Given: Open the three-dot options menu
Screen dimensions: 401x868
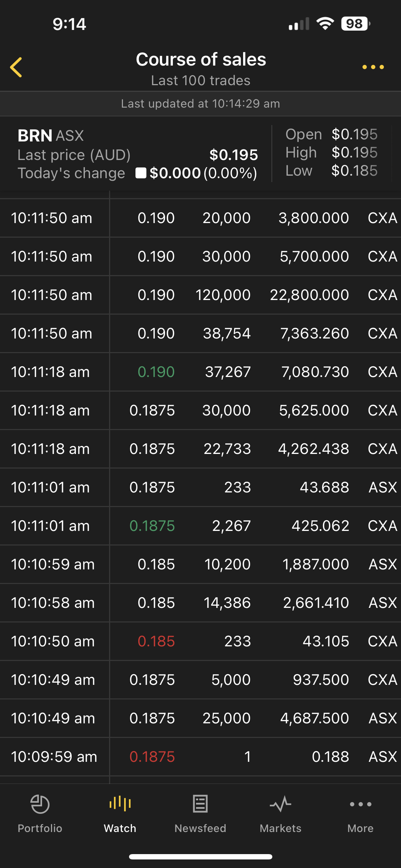Looking at the screenshot, I should (x=373, y=67).
